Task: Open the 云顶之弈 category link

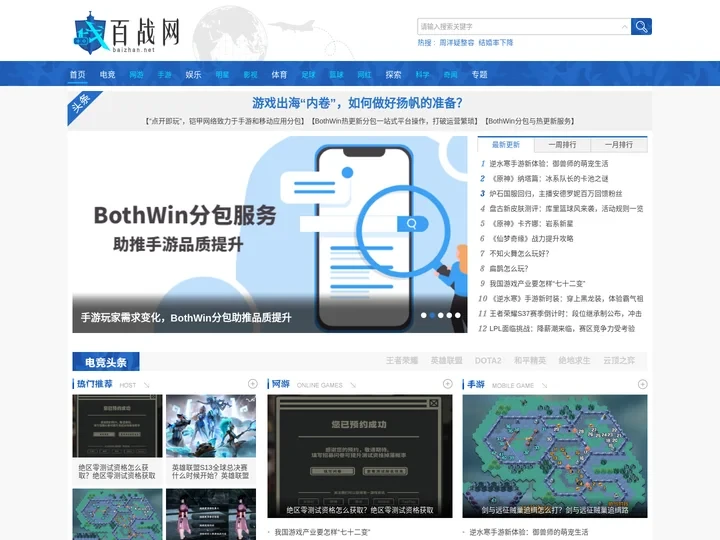Action: [619, 361]
